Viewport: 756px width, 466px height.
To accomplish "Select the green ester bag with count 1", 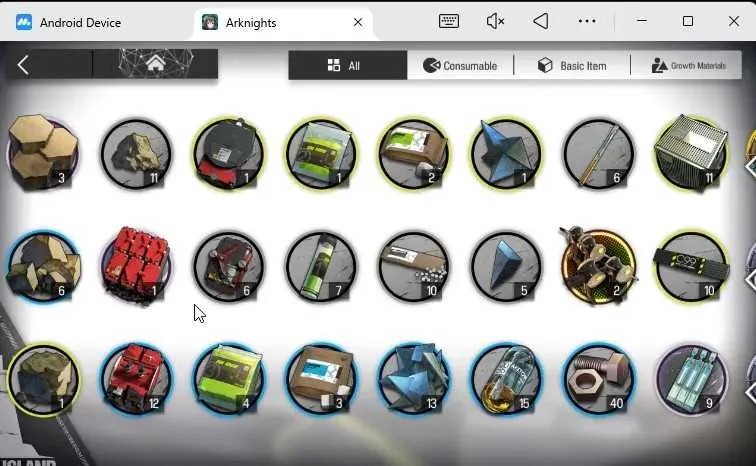I will pyautogui.click(x=321, y=153).
